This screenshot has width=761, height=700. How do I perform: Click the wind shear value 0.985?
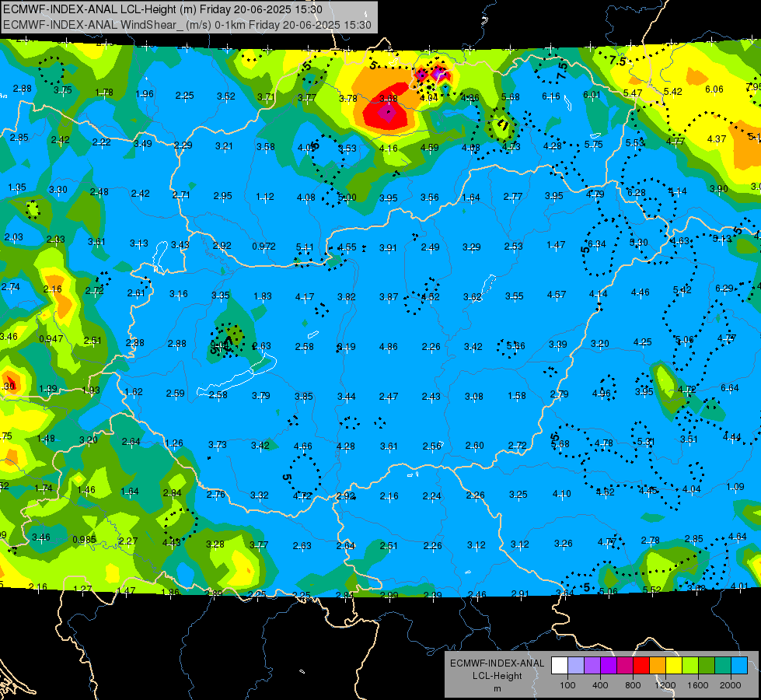(85, 540)
